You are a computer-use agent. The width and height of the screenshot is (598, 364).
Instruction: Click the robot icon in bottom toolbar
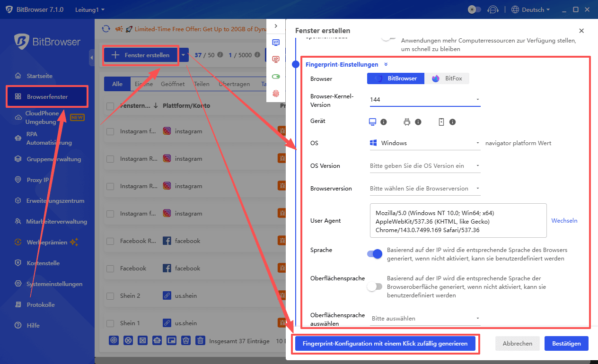tap(157, 340)
